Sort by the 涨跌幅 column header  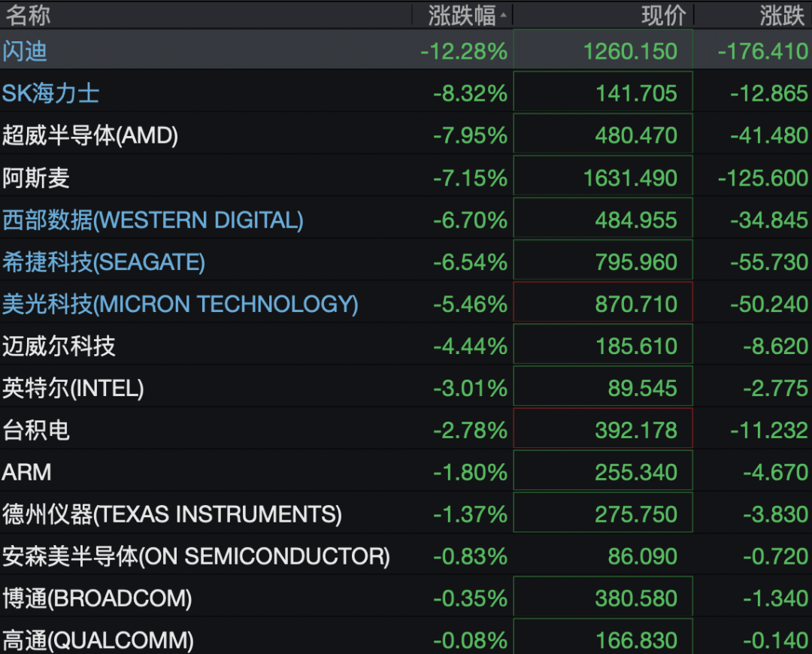point(462,16)
